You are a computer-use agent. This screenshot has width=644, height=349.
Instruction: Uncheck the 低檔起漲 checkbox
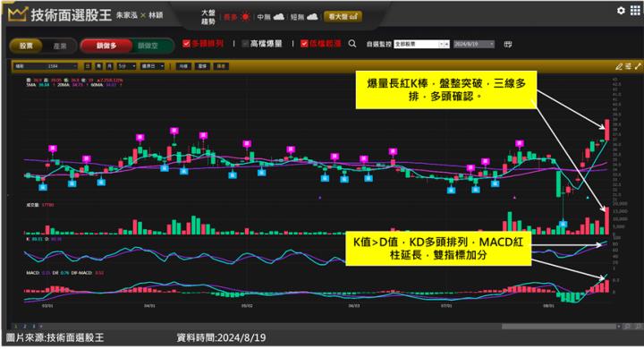304,44
